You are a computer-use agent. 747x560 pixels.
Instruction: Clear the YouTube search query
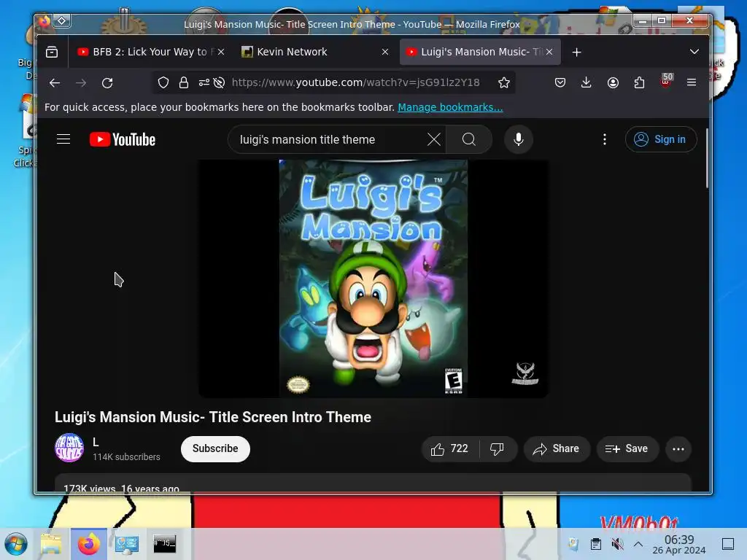433,139
